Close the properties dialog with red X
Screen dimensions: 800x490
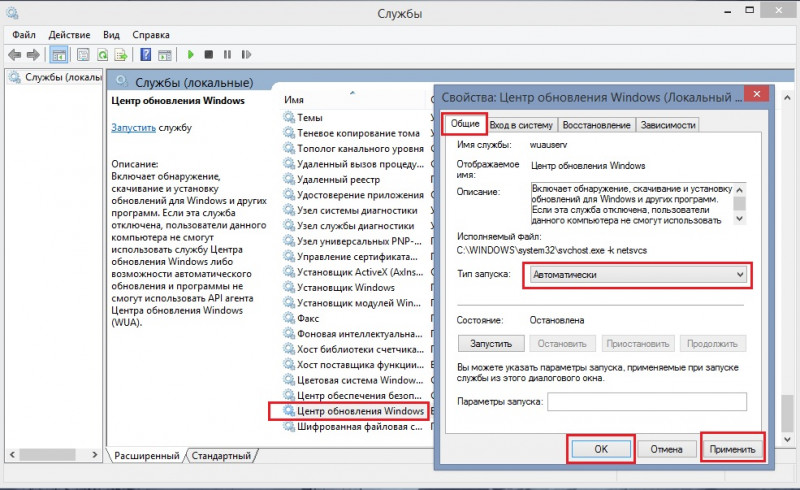pyautogui.click(x=756, y=94)
